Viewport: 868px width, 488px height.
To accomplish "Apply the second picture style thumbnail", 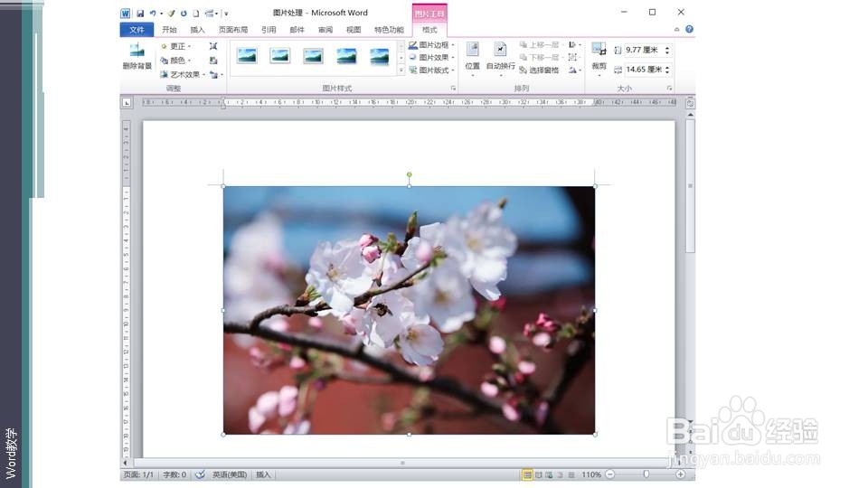I will tap(280, 56).
